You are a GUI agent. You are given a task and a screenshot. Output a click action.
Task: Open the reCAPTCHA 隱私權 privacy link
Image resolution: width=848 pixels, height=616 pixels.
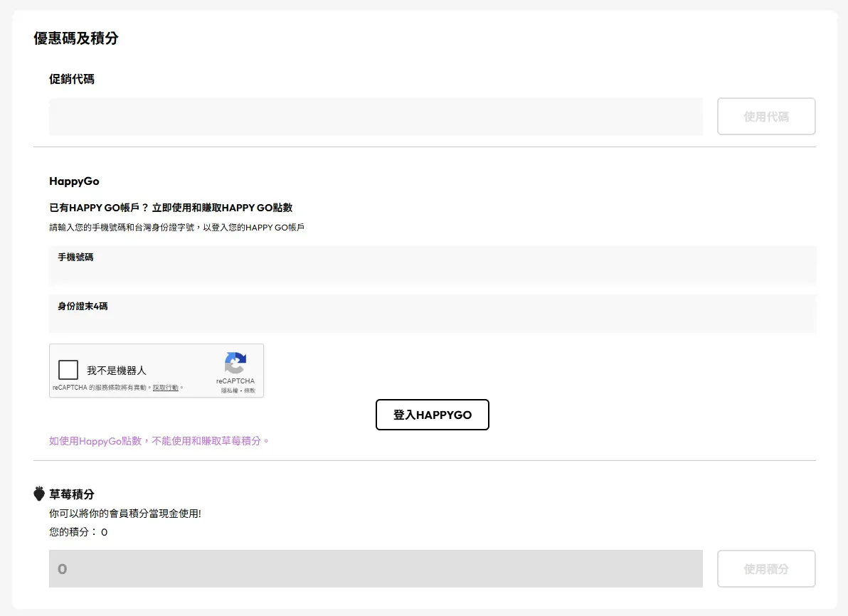tap(228, 391)
